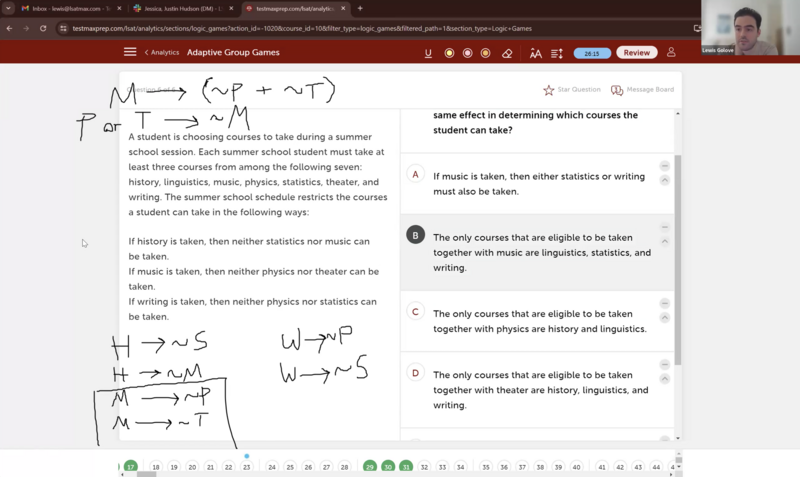Go back to Analytics
This screenshot has width=800, height=477.
point(162,52)
